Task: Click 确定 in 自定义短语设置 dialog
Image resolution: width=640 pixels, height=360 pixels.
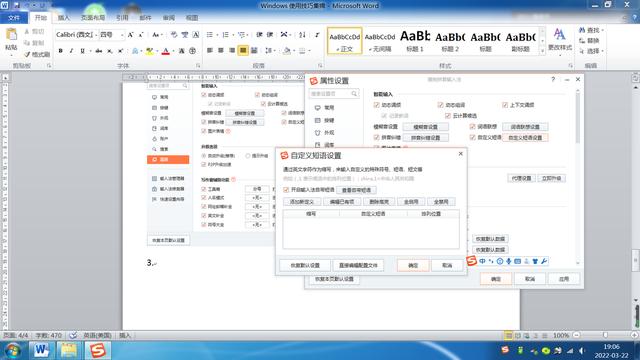Action: 413,265
